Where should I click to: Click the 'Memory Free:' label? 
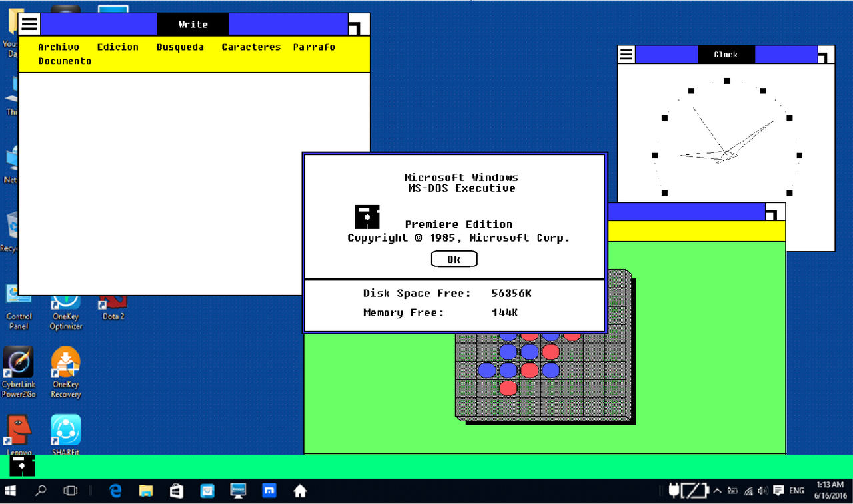point(403,312)
